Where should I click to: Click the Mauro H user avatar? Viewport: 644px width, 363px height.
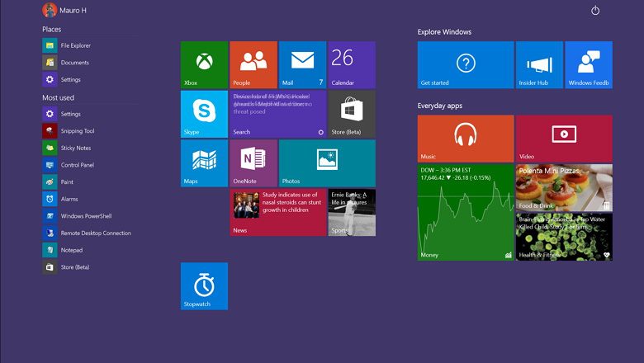pos(50,10)
